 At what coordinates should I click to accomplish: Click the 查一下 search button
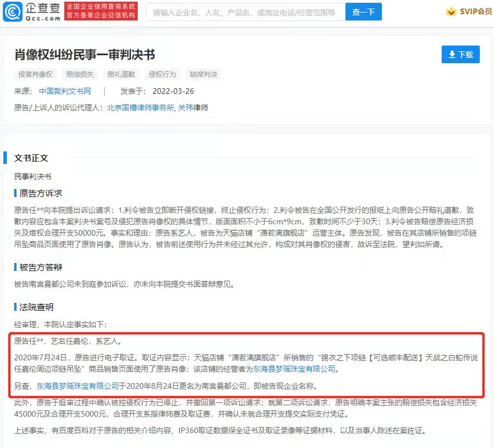(363, 12)
